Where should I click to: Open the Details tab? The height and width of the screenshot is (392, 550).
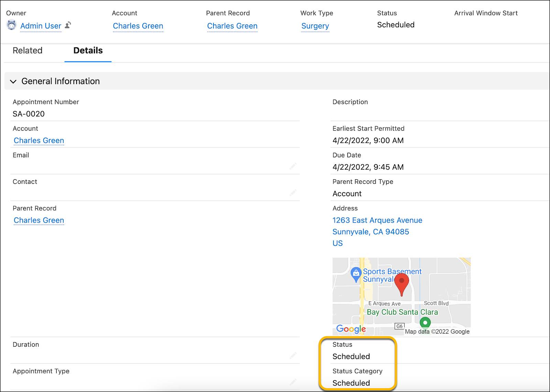[88, 51]
